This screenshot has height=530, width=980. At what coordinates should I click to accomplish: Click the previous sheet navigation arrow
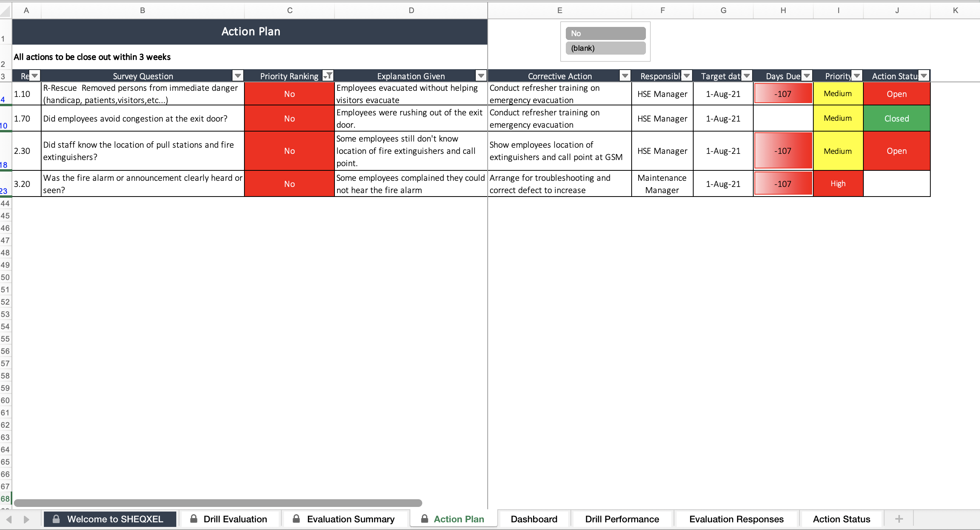(x=9, y=519)
